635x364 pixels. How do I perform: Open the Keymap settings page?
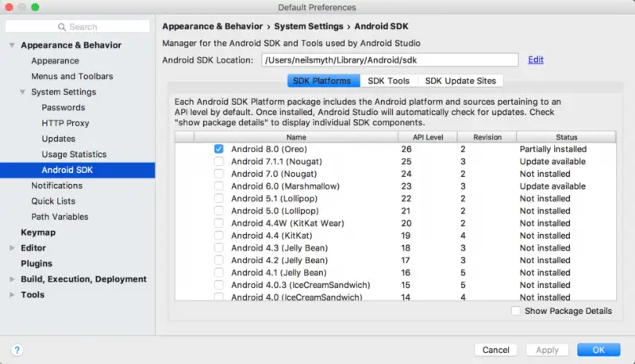[x=38, y=232]
